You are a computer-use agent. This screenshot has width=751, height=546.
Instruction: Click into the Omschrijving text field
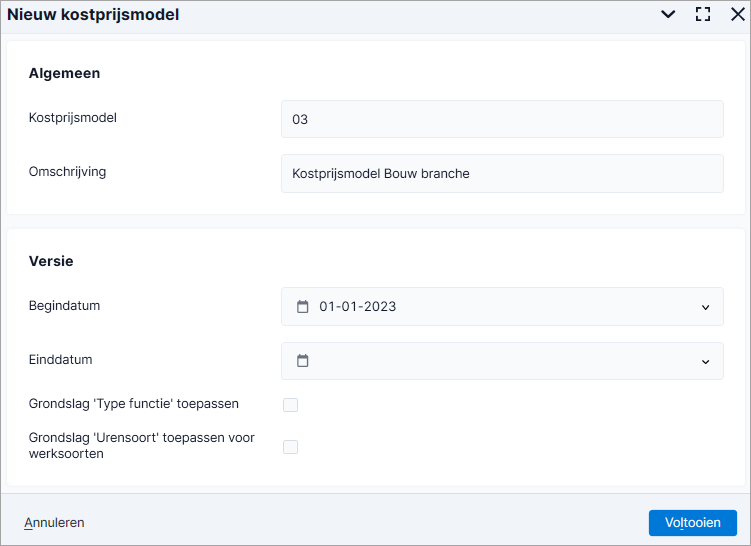502,173
